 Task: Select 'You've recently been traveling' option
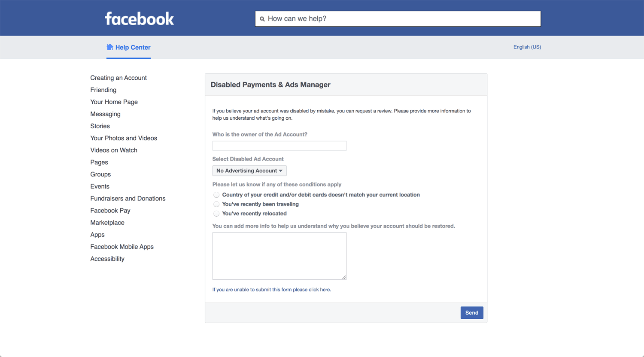216,204
